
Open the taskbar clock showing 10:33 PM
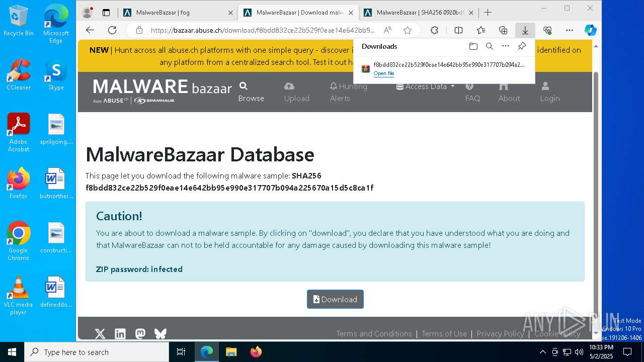click(601, 352)
